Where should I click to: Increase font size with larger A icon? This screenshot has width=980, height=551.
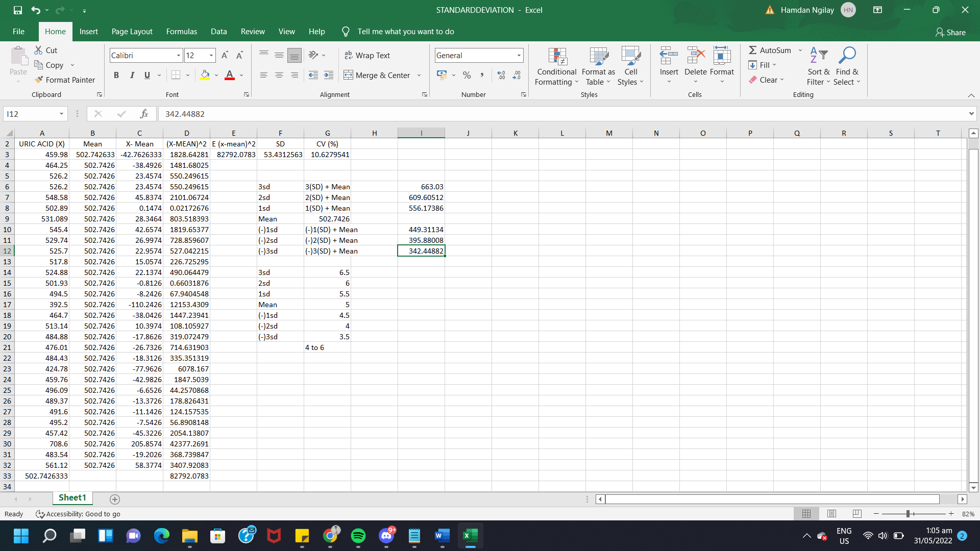tap(225, 55)
